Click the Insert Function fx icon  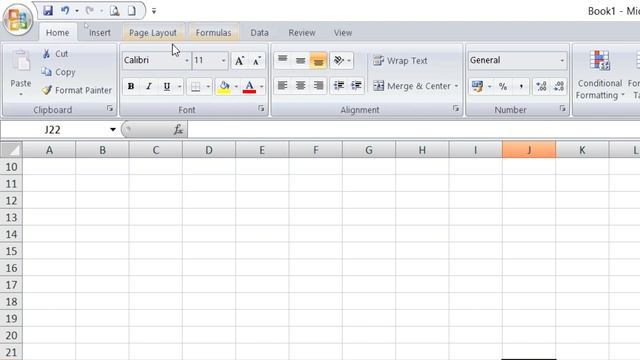tap(178, 130)
